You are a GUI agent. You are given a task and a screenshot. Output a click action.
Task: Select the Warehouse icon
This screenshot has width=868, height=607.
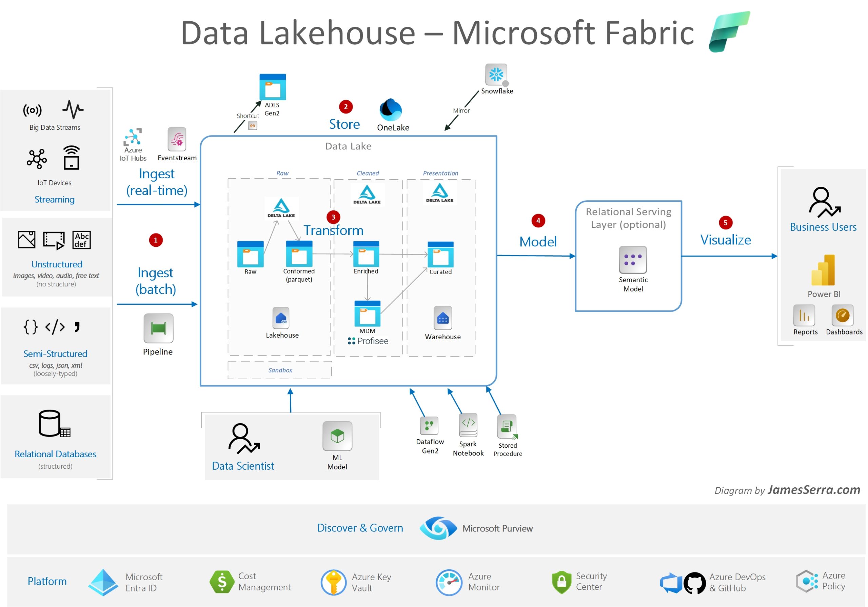(x=443, y=318)
